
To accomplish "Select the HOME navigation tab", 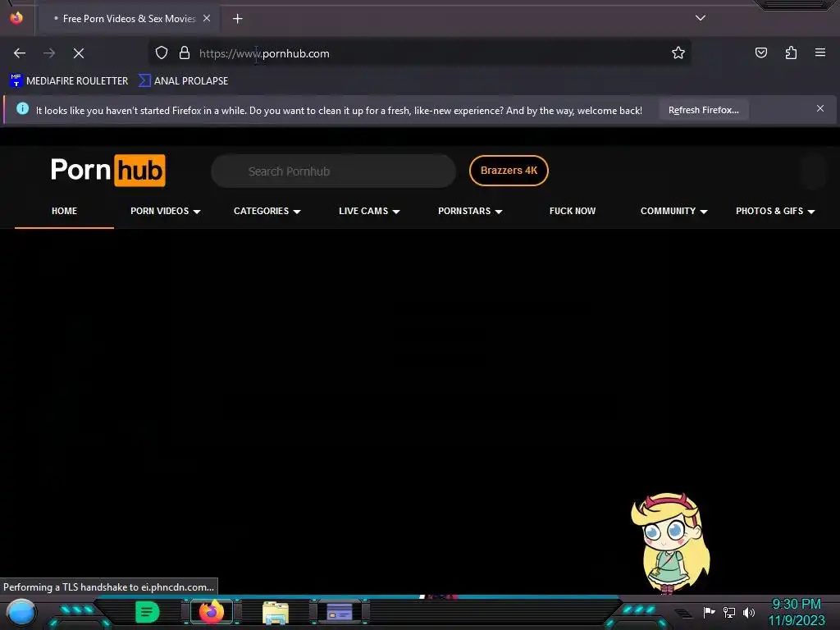I will point(64,211).
